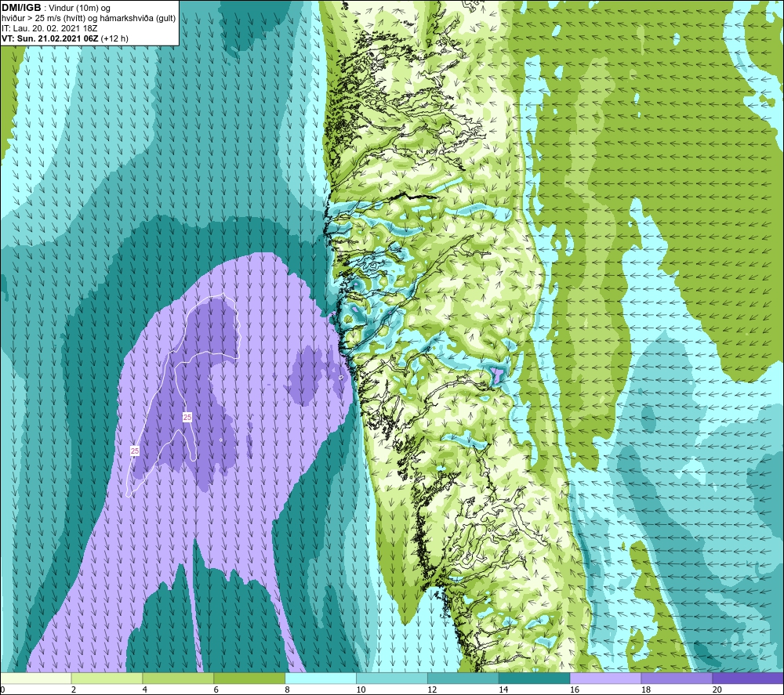Click the '12' value on the color scale
The width and height of the screenshot is (784, 695).
pyautogui.click(x=432, y=690)
